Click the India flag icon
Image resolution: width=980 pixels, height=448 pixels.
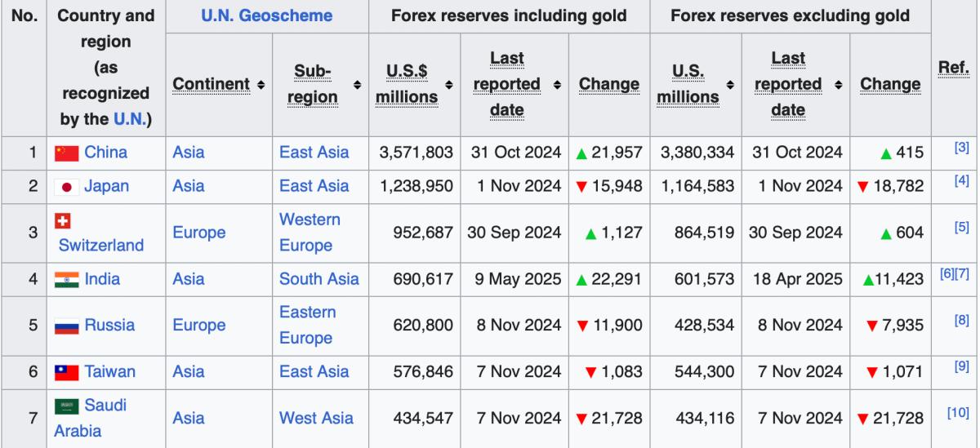point(66,280)
